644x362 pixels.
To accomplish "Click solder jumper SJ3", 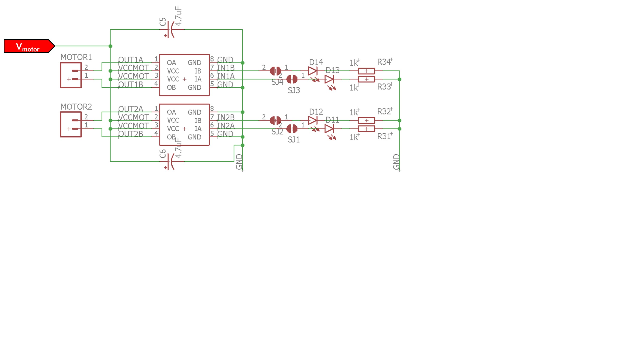I will [292, 79].
